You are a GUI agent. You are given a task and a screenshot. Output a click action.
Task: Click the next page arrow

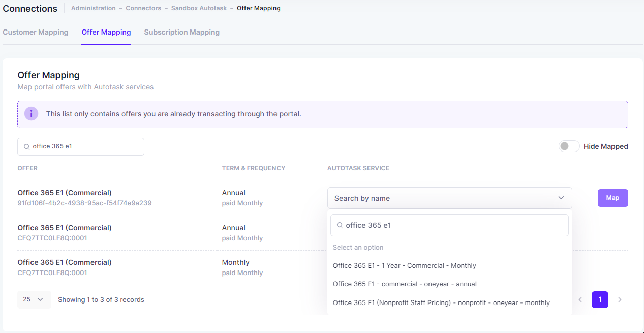click(x=620, y=299)
